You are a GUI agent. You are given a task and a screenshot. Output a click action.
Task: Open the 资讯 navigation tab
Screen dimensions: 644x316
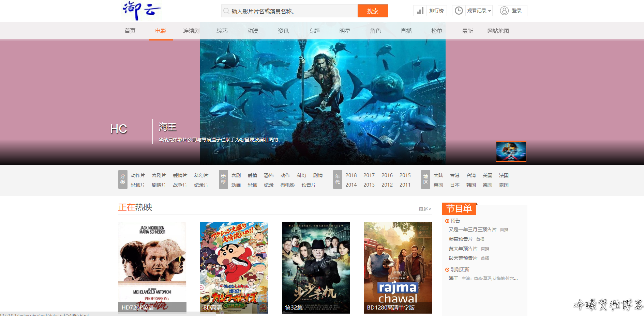pos(283,31)
